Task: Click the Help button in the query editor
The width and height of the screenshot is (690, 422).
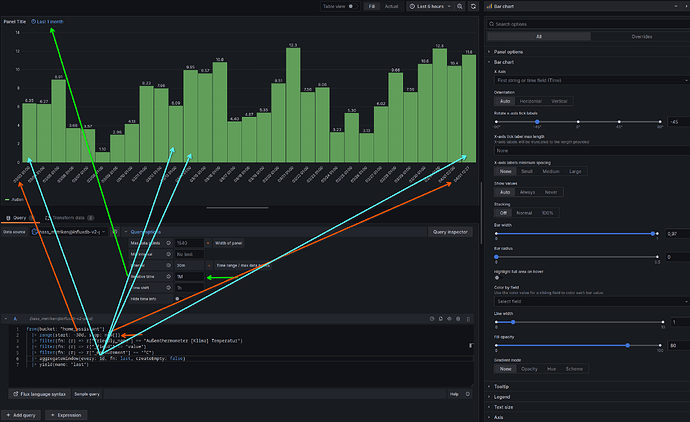Action: click(x=453, y=394)
